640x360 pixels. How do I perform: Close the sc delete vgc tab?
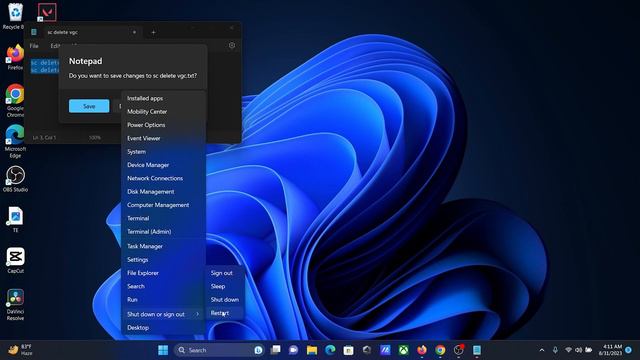134,32
